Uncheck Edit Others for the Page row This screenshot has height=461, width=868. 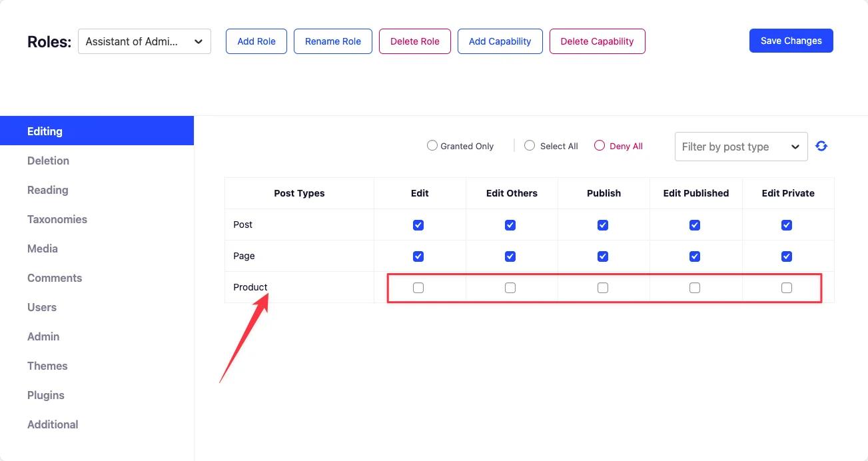click(x=510, y=256)
